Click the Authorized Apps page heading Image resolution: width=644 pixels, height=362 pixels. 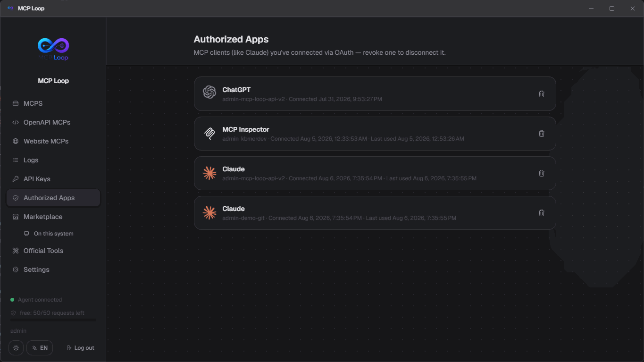pos(231,39)
